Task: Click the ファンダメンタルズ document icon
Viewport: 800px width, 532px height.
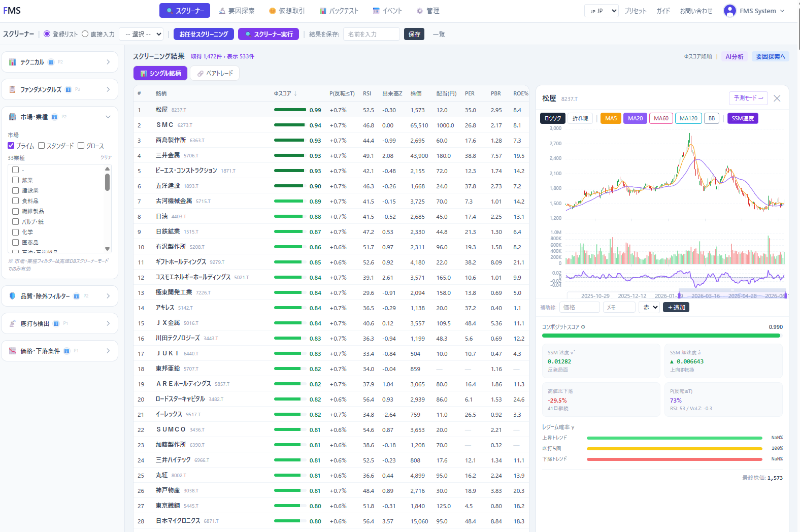Action: [12, 89]
